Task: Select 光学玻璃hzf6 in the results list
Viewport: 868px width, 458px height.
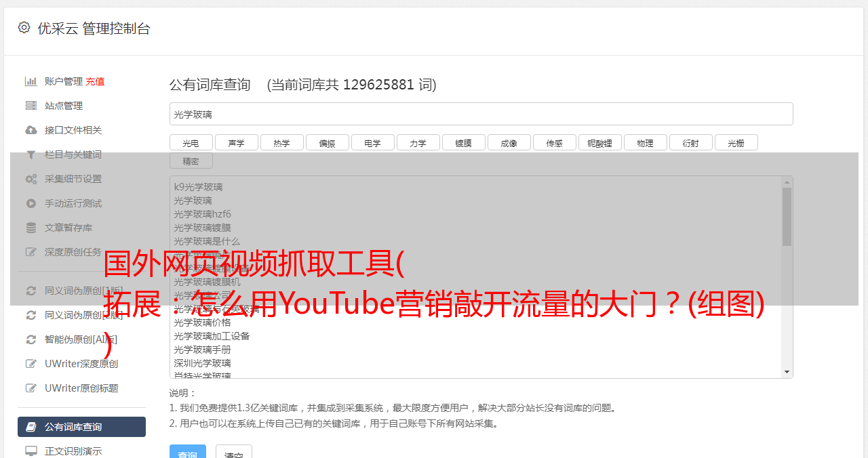Action: 202,214
